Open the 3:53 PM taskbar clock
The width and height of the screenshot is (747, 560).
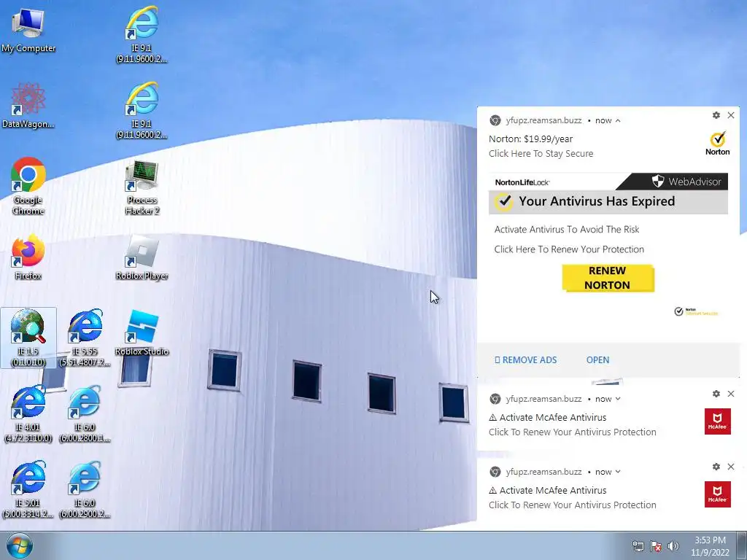[x=710, y=546]
